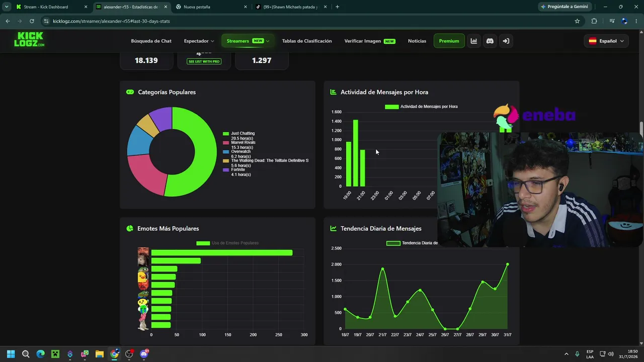Open Verificar Imagen page
The width and height of the screenshot is (644, 362).
[x=370, y=41]
